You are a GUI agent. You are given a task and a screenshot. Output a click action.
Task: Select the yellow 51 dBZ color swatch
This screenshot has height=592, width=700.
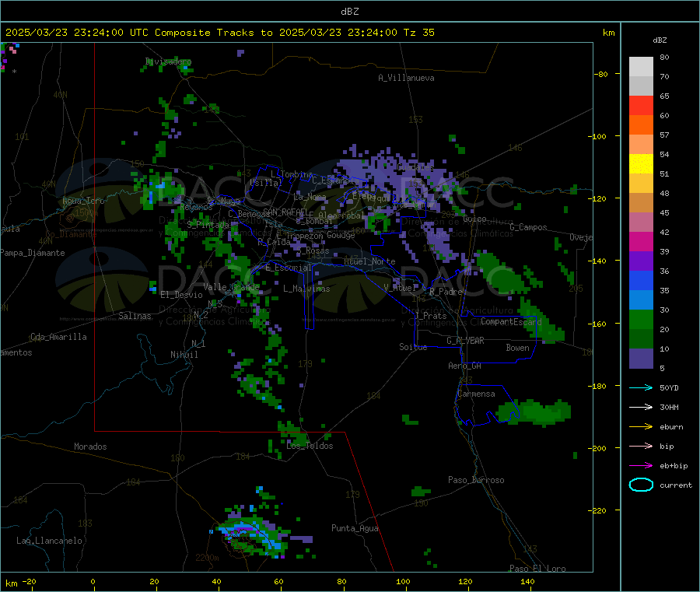click(x=641, y=164)
